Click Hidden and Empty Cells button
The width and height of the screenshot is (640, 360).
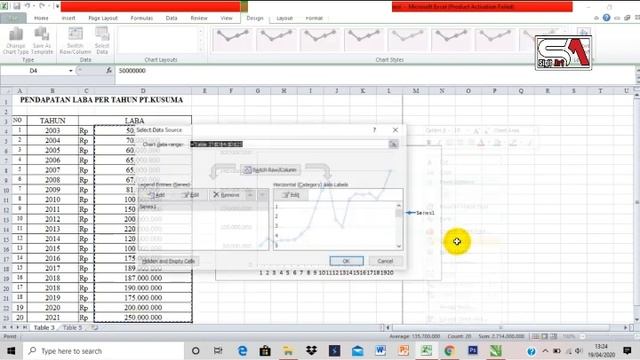[168, 261]
